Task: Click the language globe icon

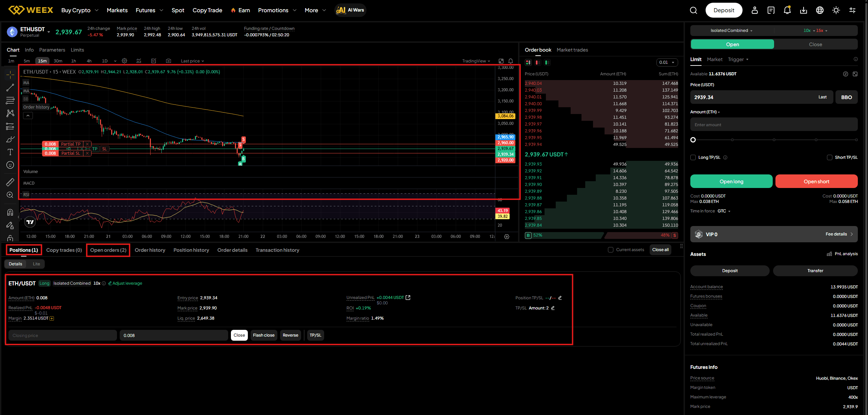Action: pyautogui.click(x=820, y=10)
